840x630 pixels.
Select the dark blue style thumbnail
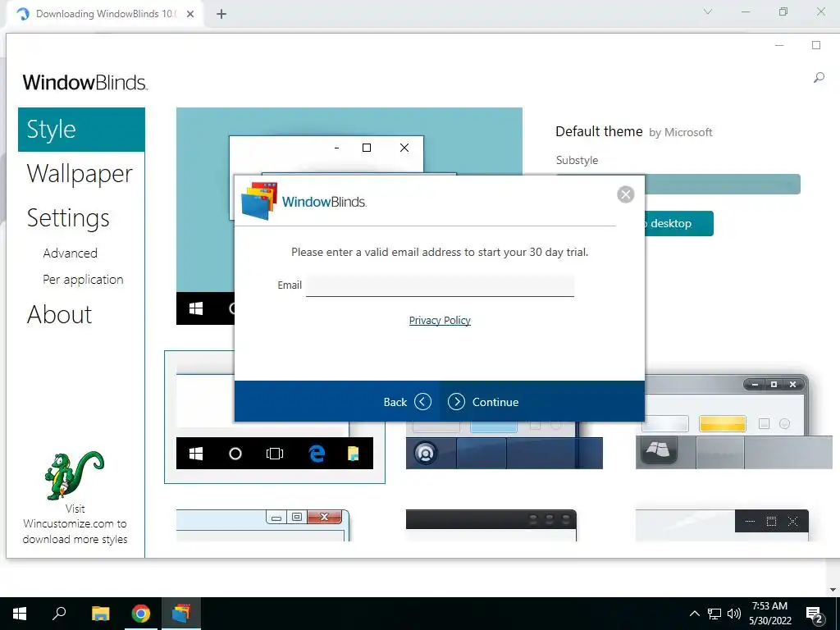tap(504, 445)
